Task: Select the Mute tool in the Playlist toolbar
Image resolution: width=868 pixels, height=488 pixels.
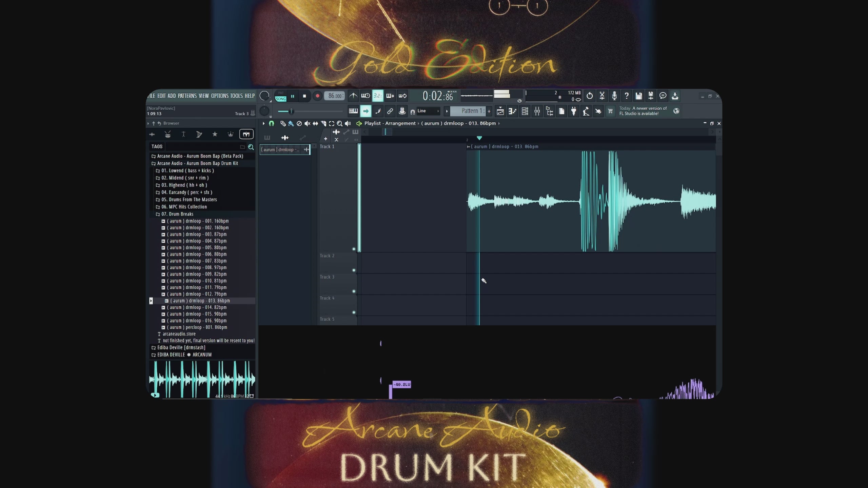Action: point(307,123)
